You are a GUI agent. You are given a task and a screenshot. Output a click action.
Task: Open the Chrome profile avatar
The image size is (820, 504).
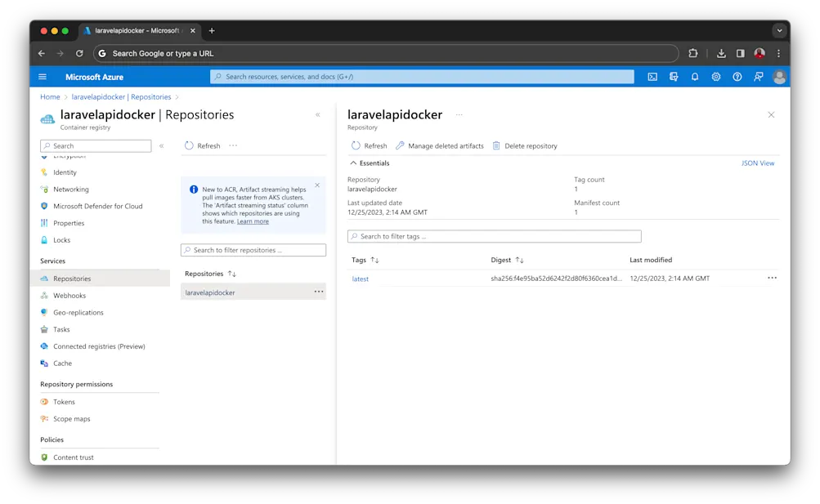(x=760, y=53)
